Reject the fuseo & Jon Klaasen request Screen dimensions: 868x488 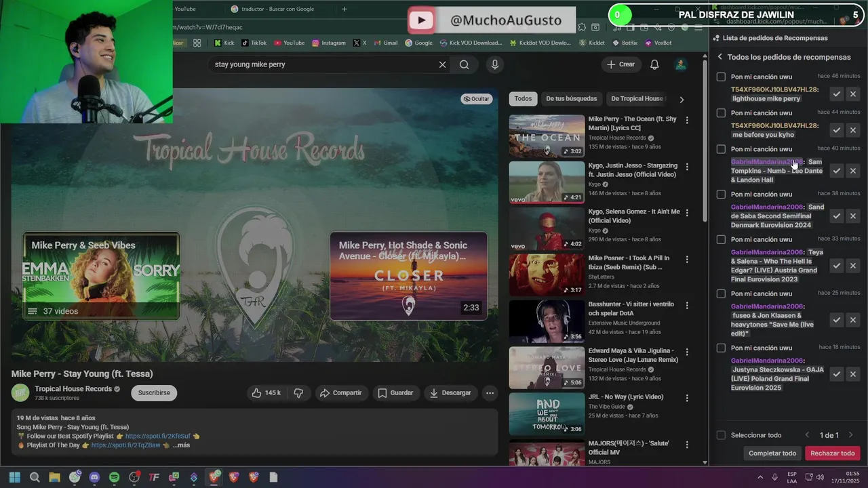tap(853, 320)
